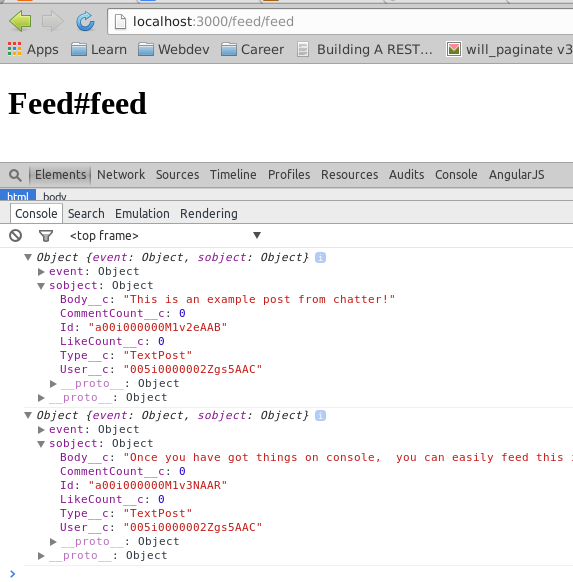Open the Apps grid shortcut
Viewport: 573px width, 582px height.
33,49
